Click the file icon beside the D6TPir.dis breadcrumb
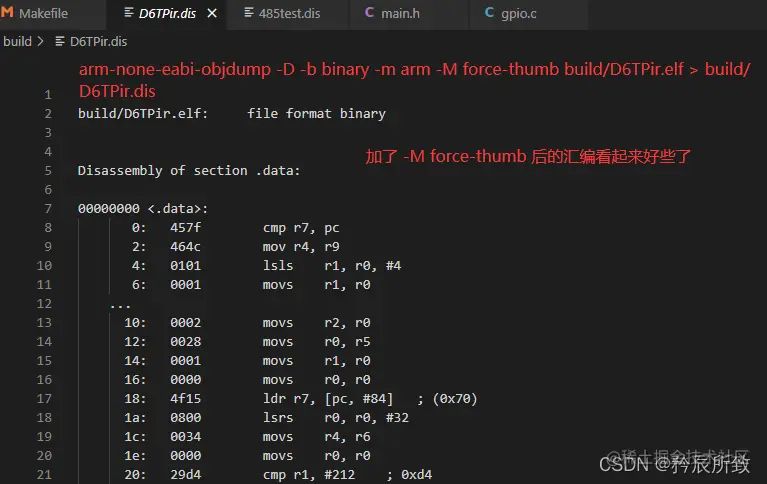This screenshot has width=767, height=484. (x=60, y=42)
